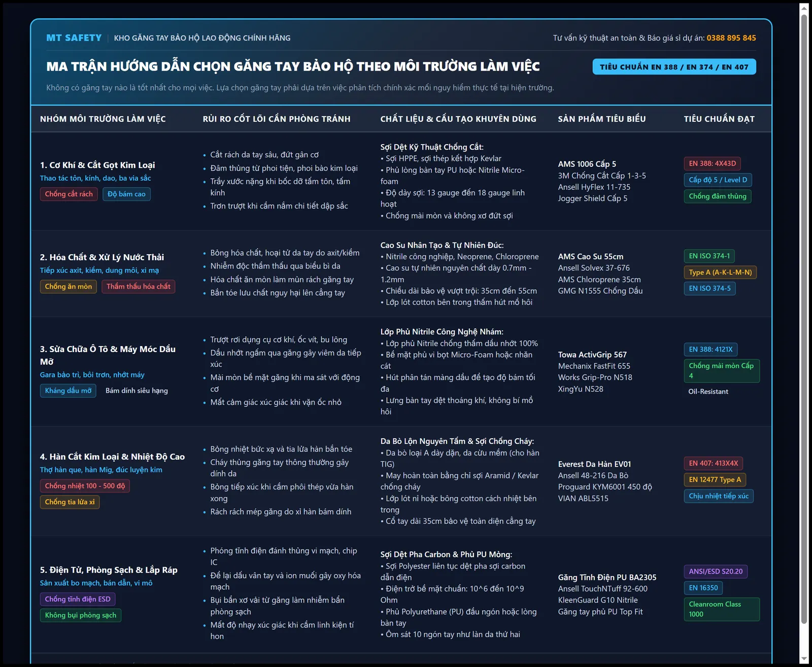Viewport: 812px width, 667px height.
Task: Click the EN 388: 4121X badge
Action: pyautogui.click(x=710, y=349)
